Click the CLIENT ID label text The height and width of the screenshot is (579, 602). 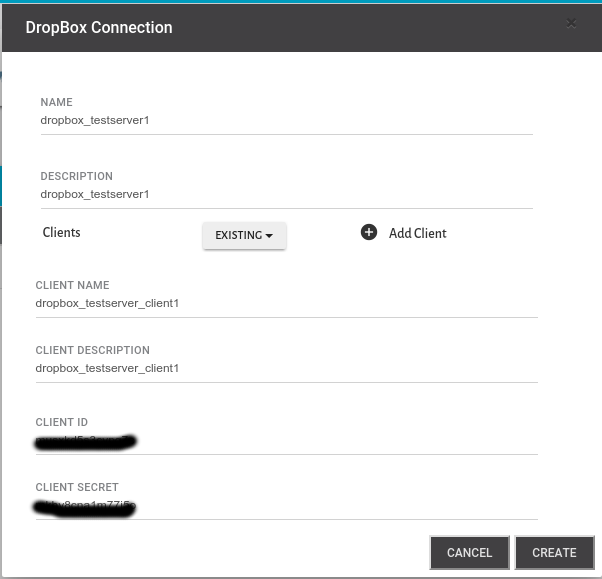tap(61, 422)
